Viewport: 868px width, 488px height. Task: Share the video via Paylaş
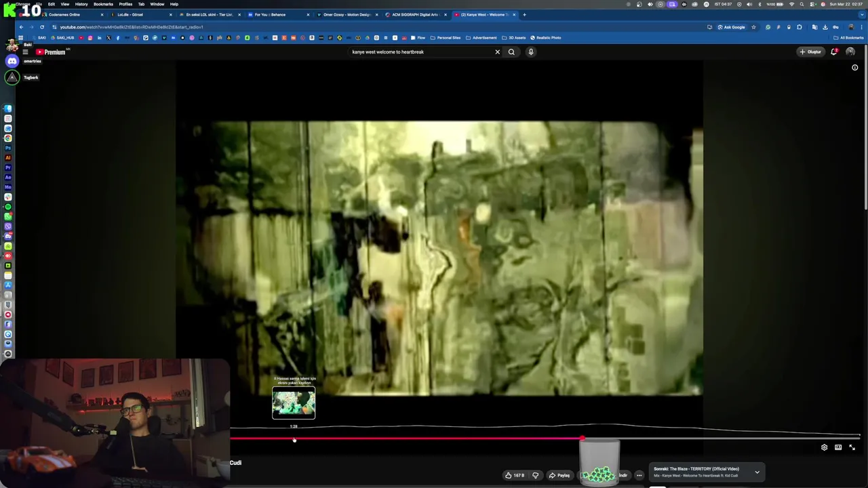559,475
